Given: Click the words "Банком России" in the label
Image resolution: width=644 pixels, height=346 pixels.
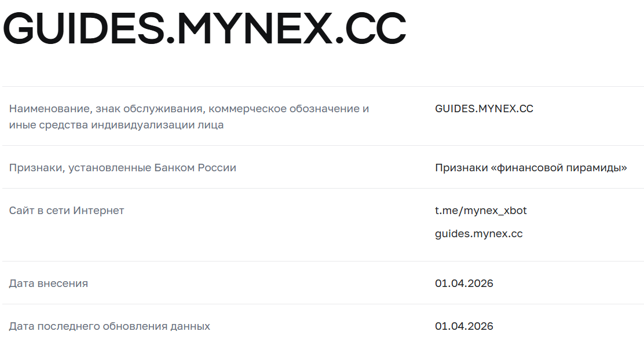Looking at the screenshot, I should tap(196, 168).
